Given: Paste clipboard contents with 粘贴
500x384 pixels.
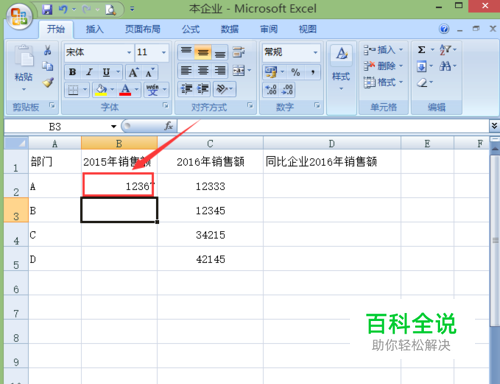Looking at the screenshot, I should coord(23,68).
